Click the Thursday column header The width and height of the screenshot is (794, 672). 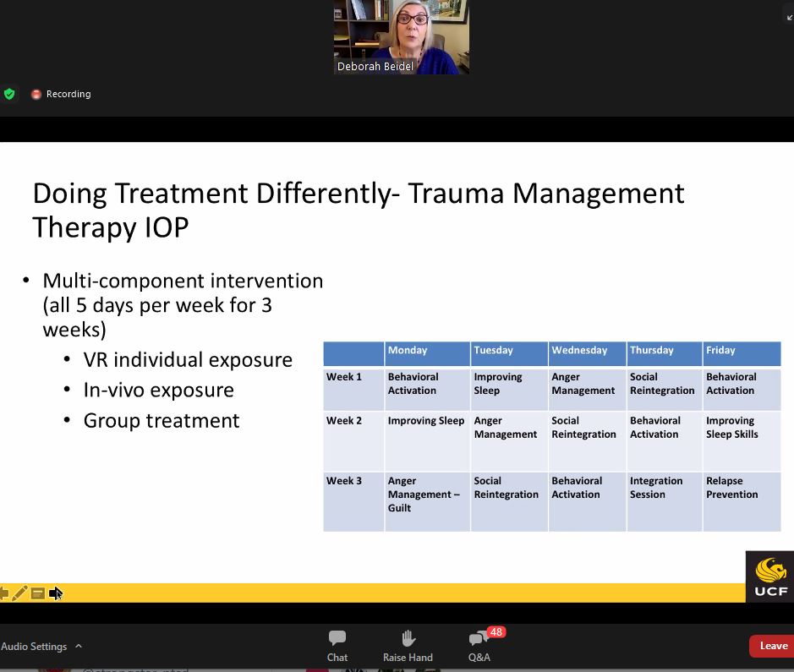(x=665, y=353)
